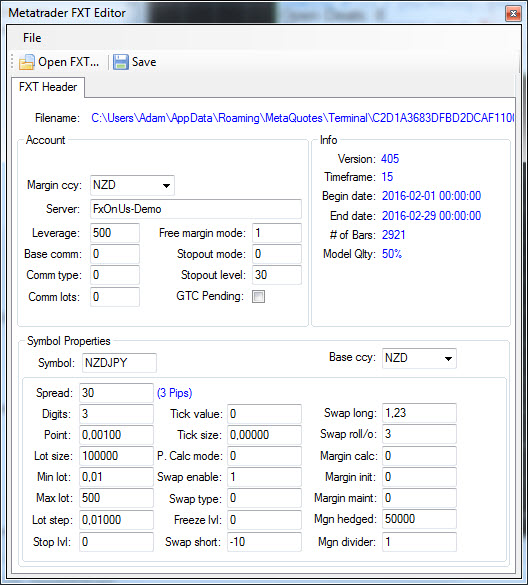Click End date 2016-02-29 00:00:00

(x=431, y=216)
